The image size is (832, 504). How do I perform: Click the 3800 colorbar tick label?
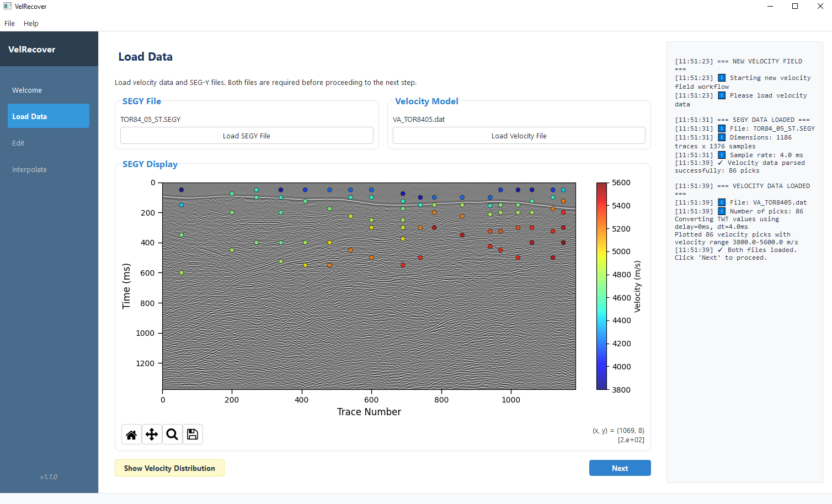click(621, 390)
